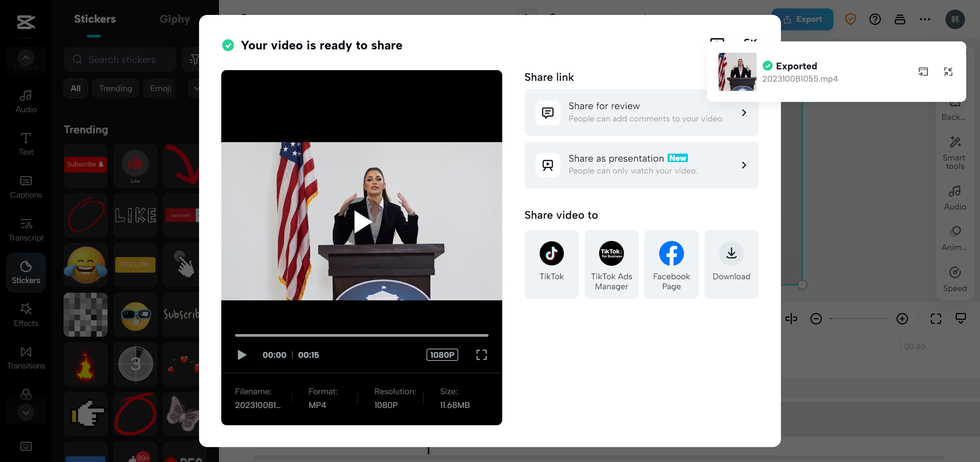Open the Transitions sidebar panel
This screenshot has height=462, width=980.
click(x=26, y=358)
